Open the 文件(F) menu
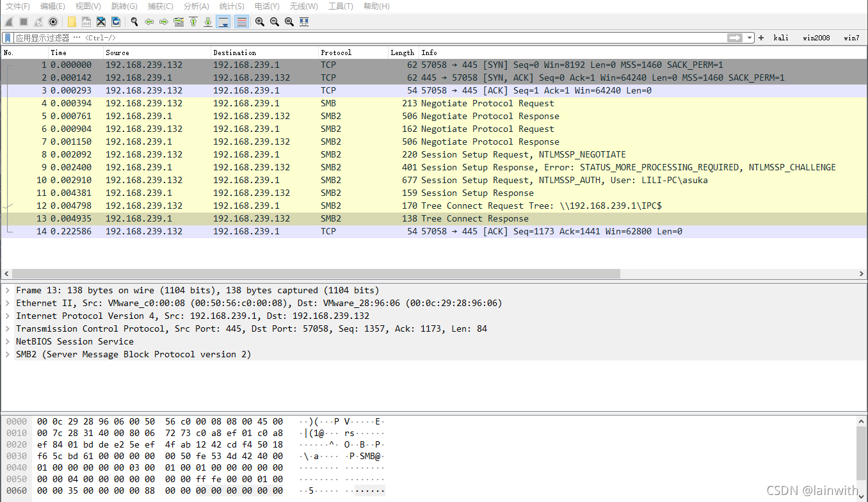The image size is (868, 502). pyautogui.click(x=18, y=6)
